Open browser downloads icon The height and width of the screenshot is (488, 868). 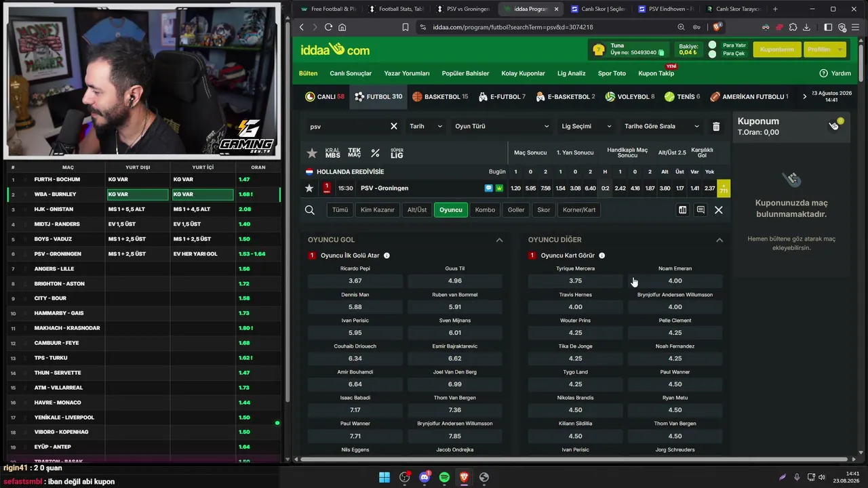pyautogui.click(x=806, y=27)
